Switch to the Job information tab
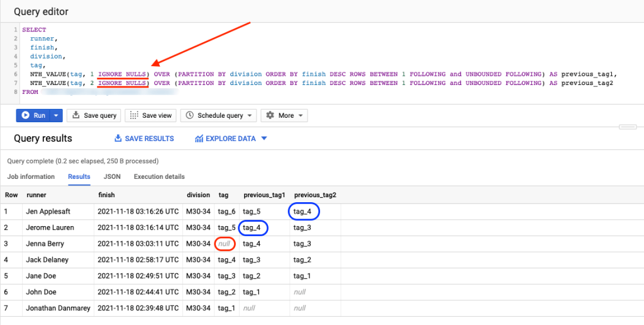 pos(31,176)
